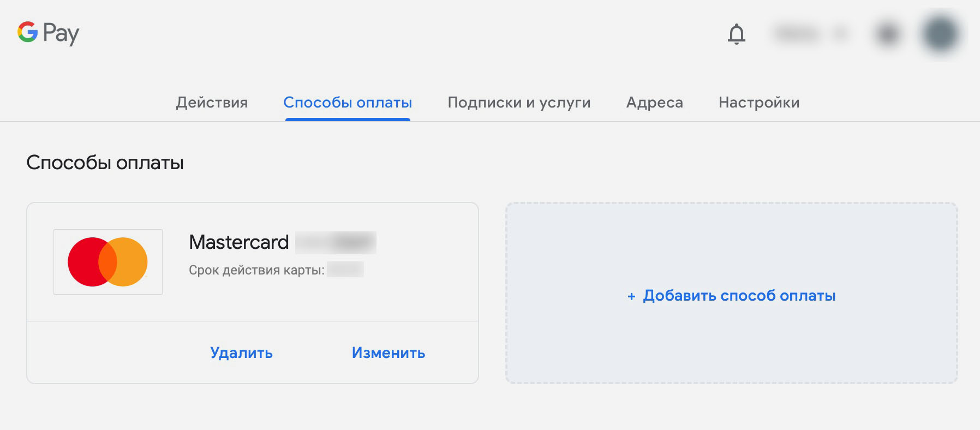Image resolution: width=980 pixels, height=430 pixels.
Task: Click the Добавить способ оплаты link
Action: pos(739,296)
